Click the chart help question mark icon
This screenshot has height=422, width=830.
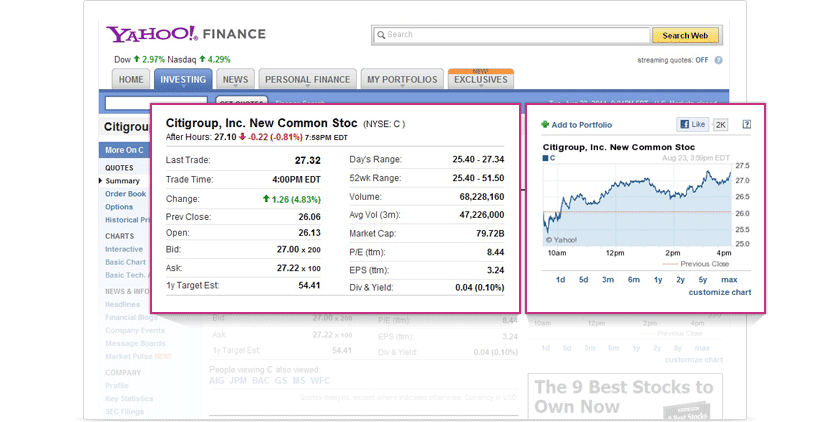pyautogui.click(x=746, y=124)
